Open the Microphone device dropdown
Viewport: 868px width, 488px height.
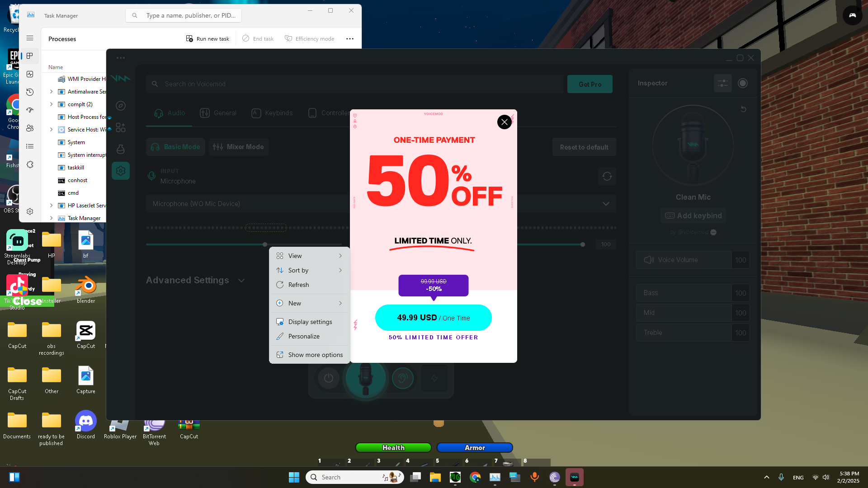pyautogui.click(x=606, y=204)
